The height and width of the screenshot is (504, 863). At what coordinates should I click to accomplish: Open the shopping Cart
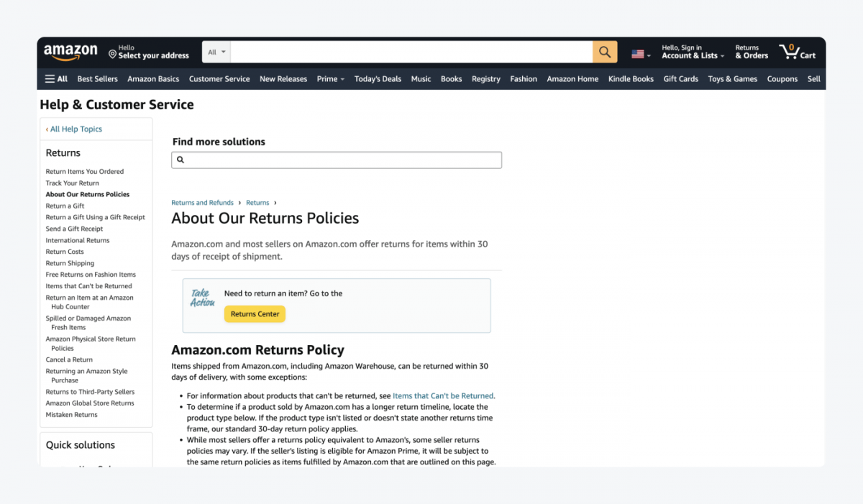coord(797,51)
